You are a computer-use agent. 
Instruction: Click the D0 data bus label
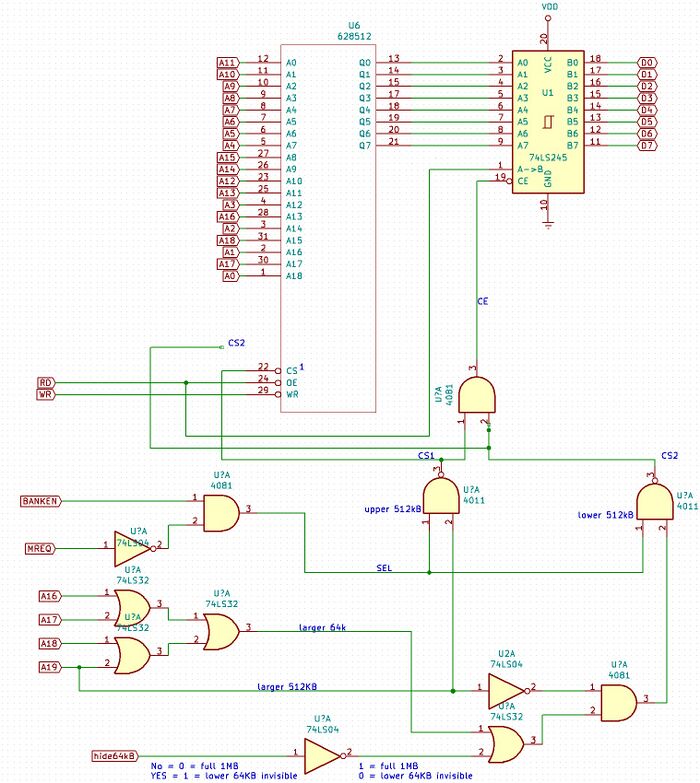648,62
